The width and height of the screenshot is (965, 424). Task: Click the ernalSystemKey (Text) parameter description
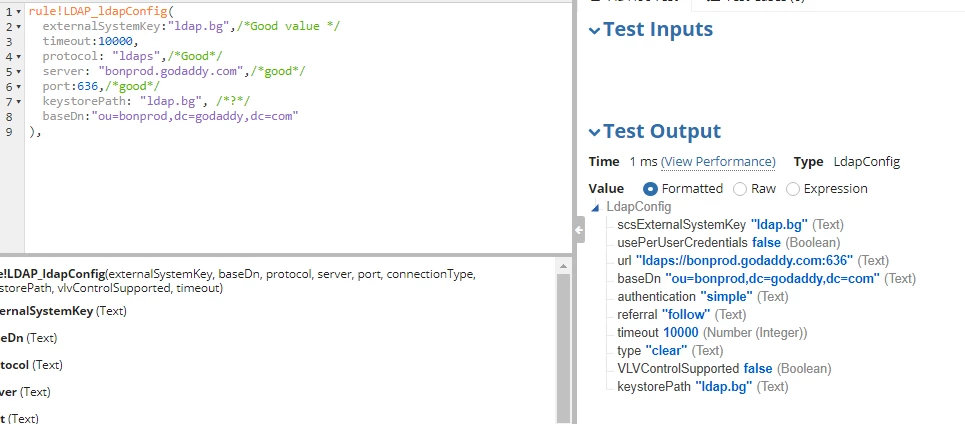pyautogui.click(x=63, y=311)
